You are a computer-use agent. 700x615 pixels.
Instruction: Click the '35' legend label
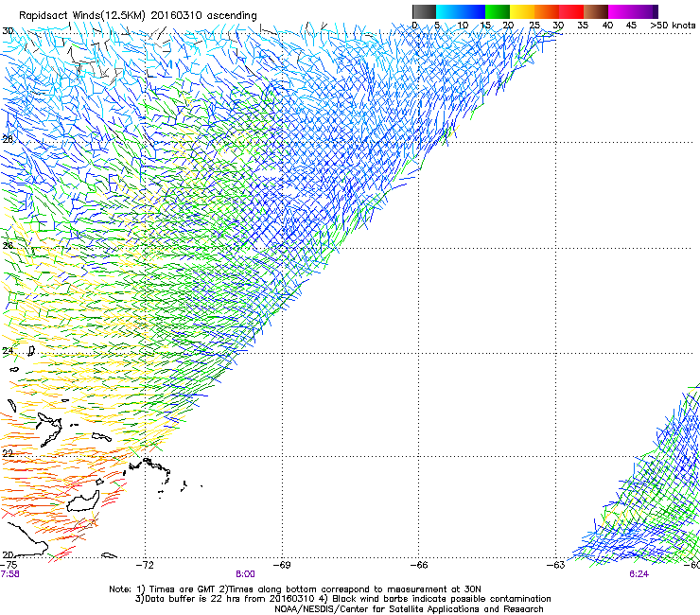point(583,26)
